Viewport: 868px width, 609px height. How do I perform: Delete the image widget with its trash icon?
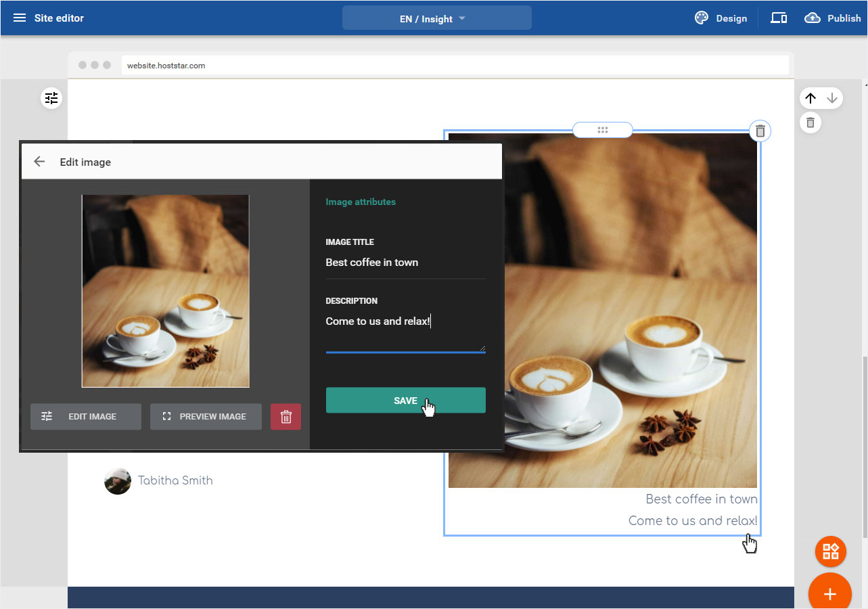click(x=760, y=131)
